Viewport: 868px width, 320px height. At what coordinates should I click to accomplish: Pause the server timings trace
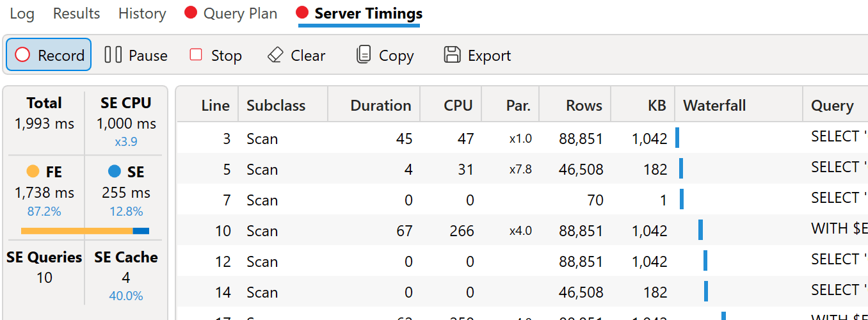[x=136, y=55]
